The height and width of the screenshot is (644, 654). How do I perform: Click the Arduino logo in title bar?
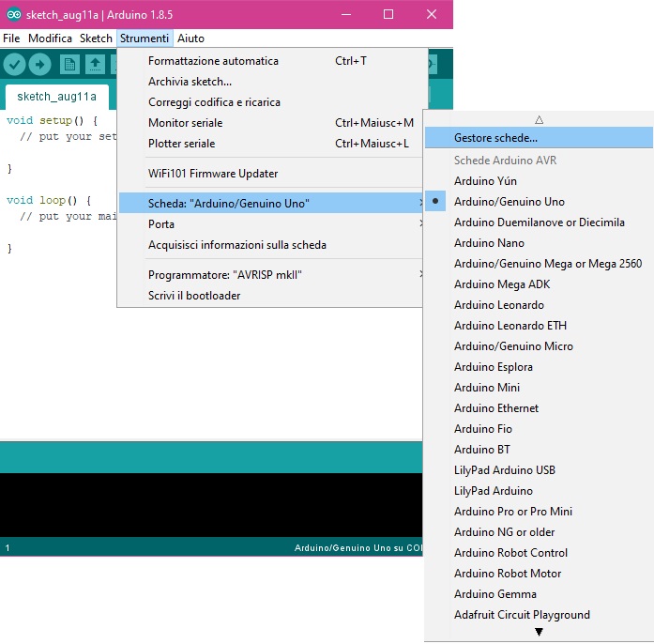pos(14,15)
